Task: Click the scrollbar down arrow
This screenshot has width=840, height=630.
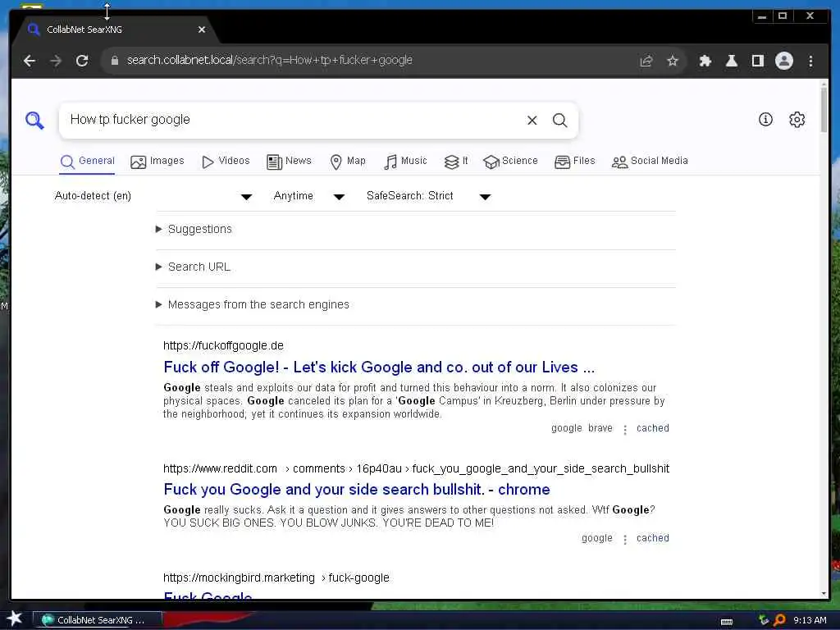Action: point(824,593)
